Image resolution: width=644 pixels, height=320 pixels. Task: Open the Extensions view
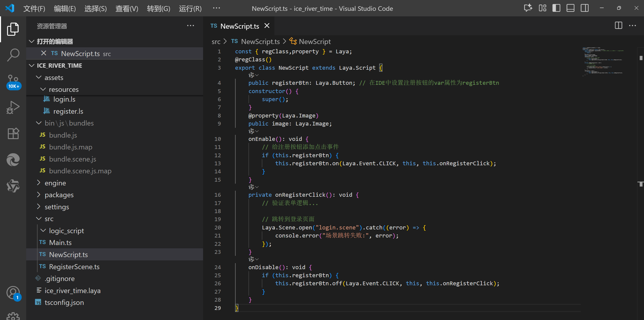click(x=13, y=133)
